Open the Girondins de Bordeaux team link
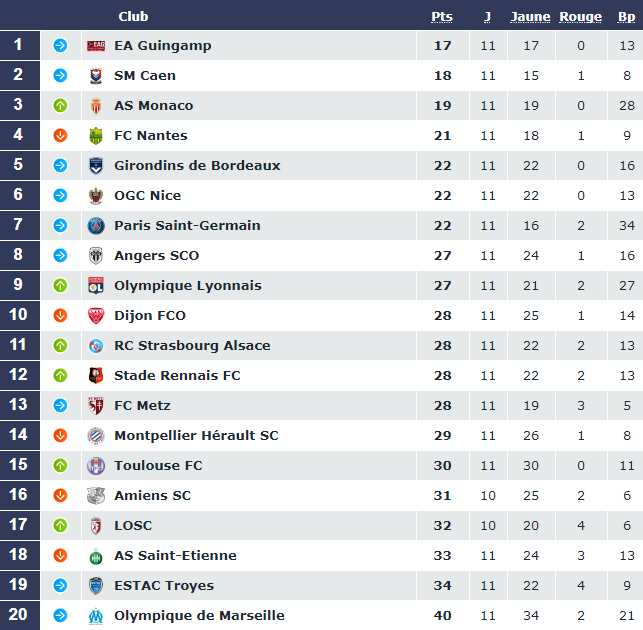 (197, 166)
